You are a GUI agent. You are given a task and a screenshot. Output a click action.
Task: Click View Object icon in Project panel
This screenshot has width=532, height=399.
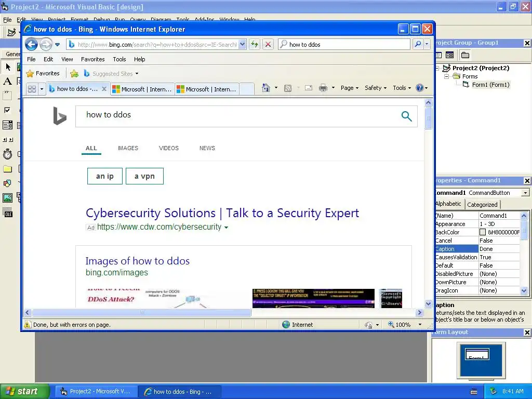449,55
